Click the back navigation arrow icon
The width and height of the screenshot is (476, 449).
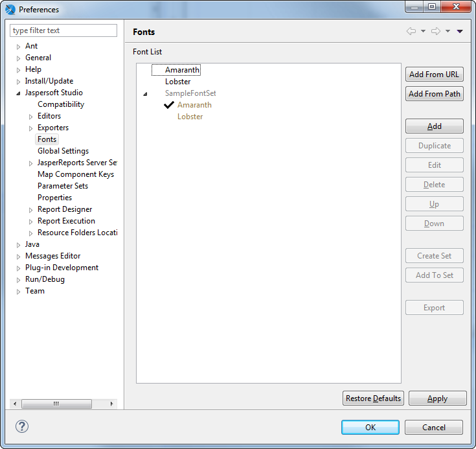411,31
